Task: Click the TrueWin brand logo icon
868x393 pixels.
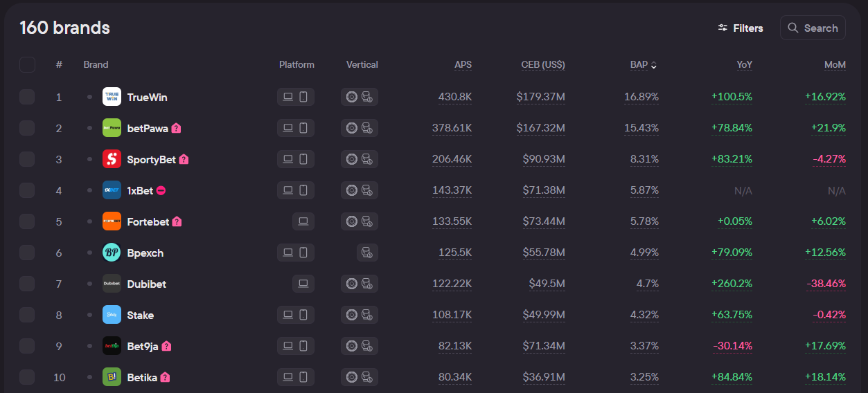Action: [112, 97]
